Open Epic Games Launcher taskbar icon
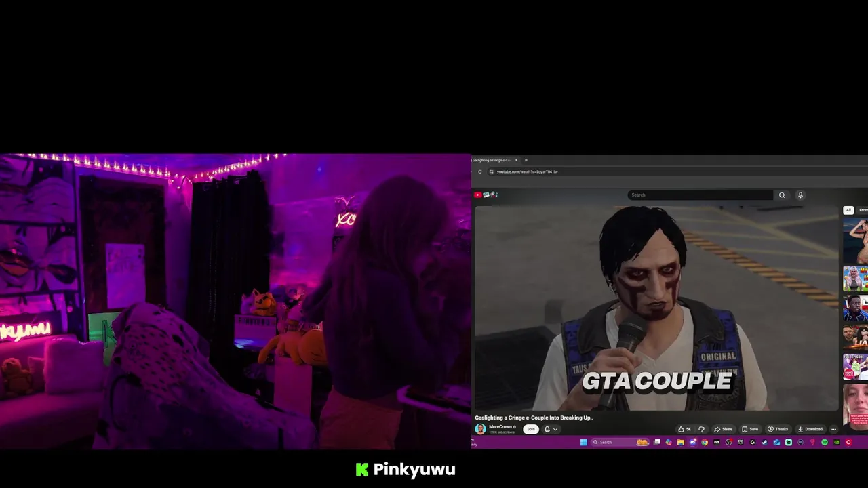This screenshot has width=868, height=488. (x=741, y=442)
